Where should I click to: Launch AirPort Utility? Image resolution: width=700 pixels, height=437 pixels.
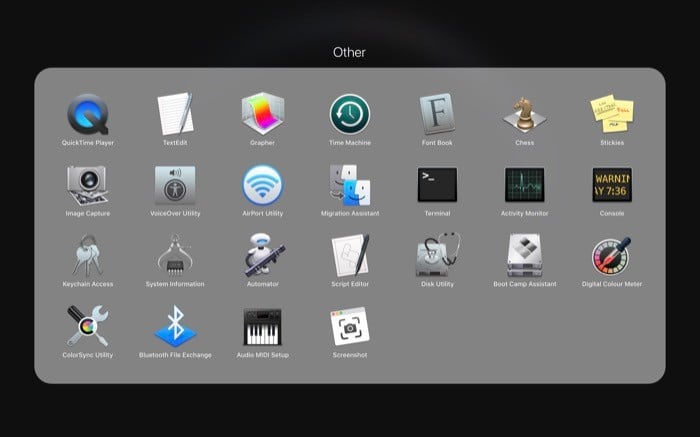click(x=262, y=185)
